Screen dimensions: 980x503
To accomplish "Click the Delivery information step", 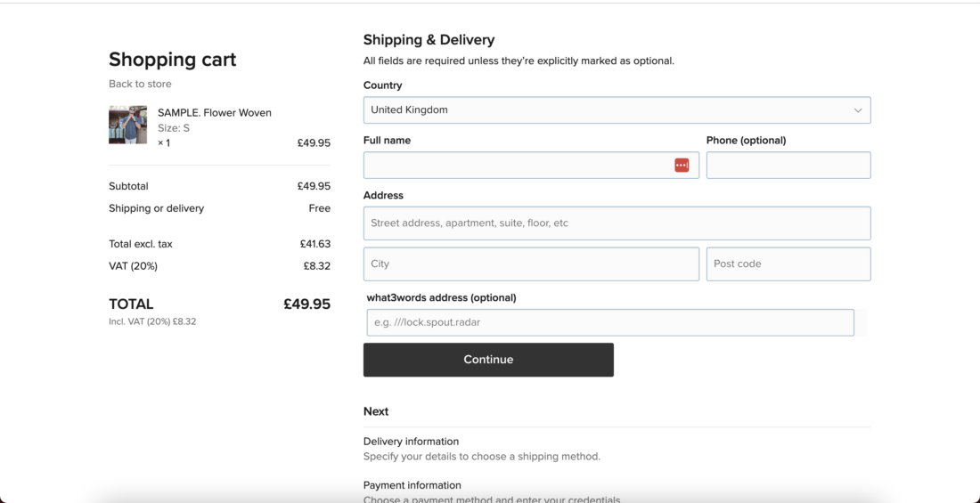I will pos(411,442).
